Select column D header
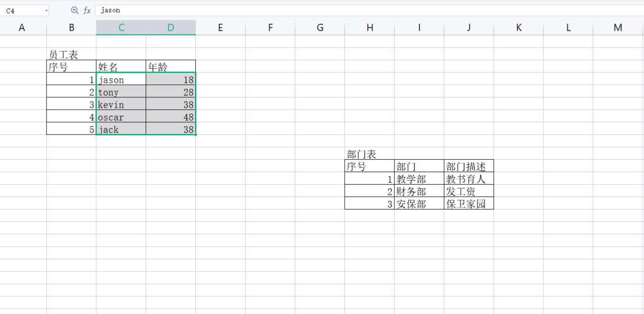 (171, 28)
